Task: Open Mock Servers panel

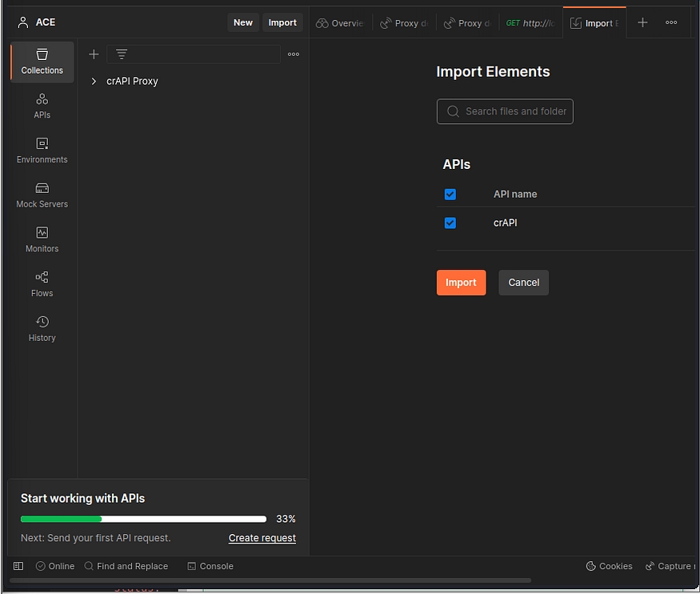Action: click(x=42, y=195)
